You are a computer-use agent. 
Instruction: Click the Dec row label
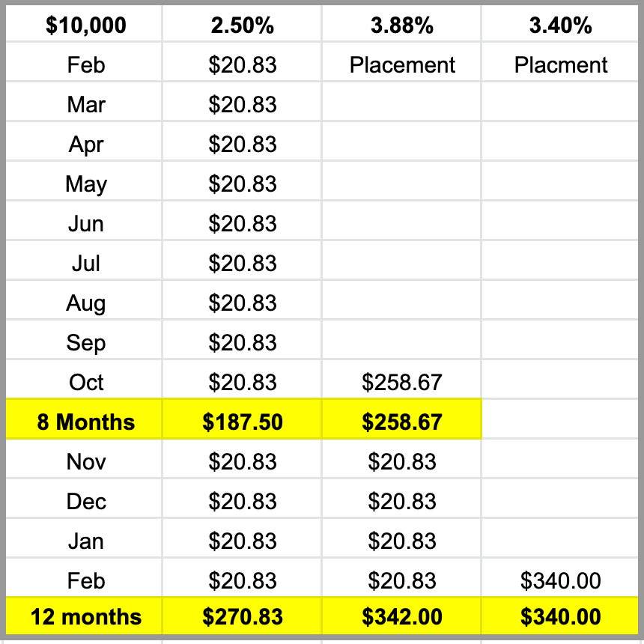[86, 502]
